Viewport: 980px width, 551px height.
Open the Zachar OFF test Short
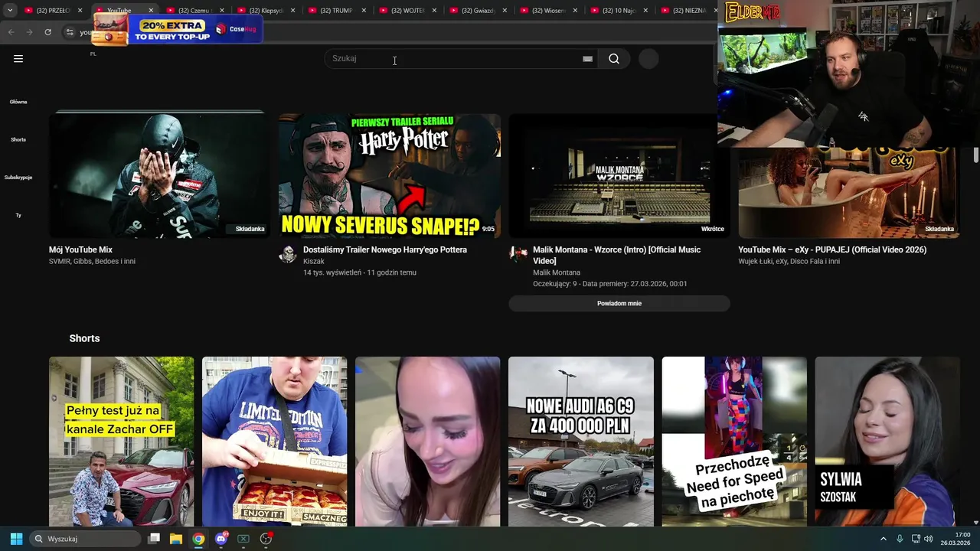coord(122,442)
